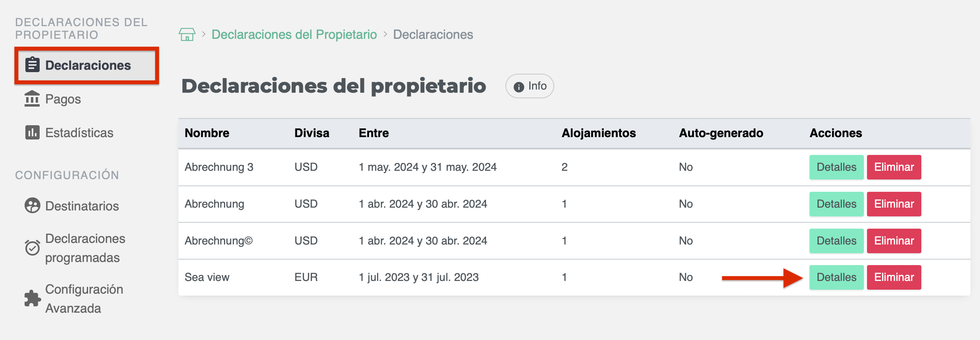Viewport: 980px width, 340px height.
Task: Open Estadísticas via the chart icon
Action: (33, 132)
